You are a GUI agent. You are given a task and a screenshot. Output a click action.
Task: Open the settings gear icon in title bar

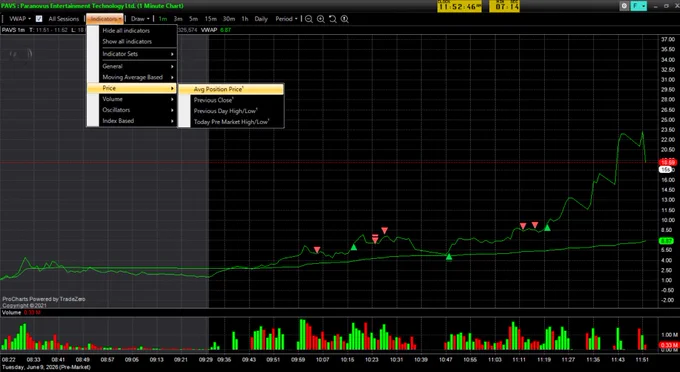(624, 6)
